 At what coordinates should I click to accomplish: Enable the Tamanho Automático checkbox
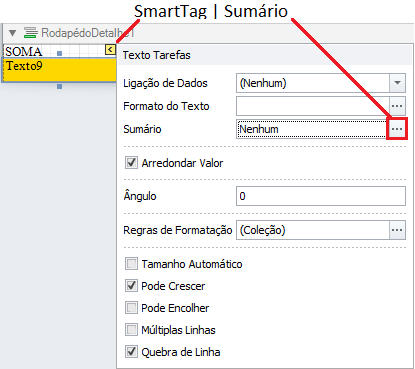[x=131, y=264]
